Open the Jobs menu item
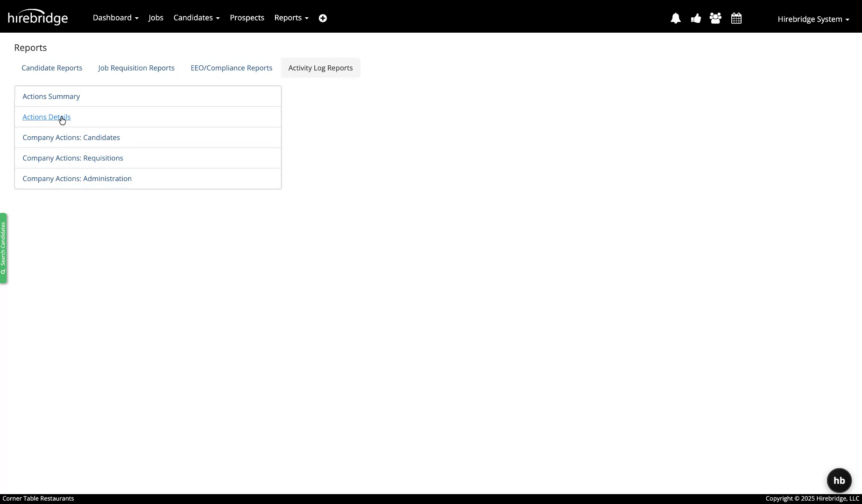Image resolution: width=862 pixels, height=504 pixels. [x=155, y=17]
